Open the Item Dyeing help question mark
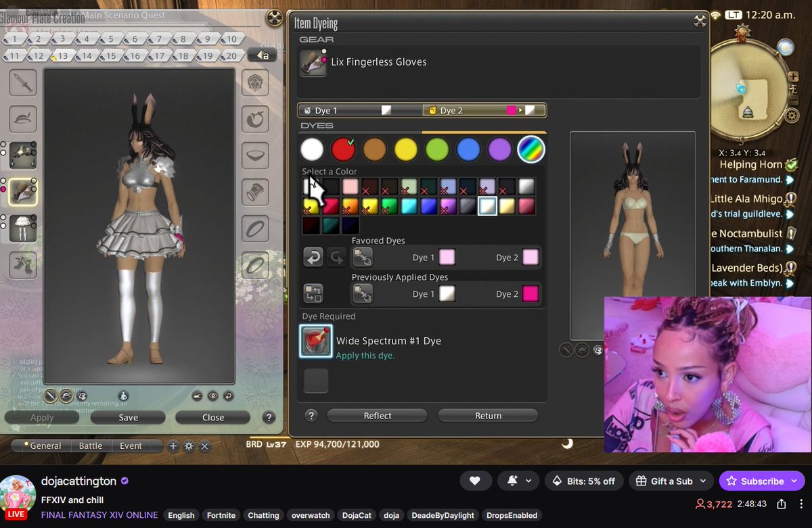Screen dimensions: 812x528 pos(311,416)
